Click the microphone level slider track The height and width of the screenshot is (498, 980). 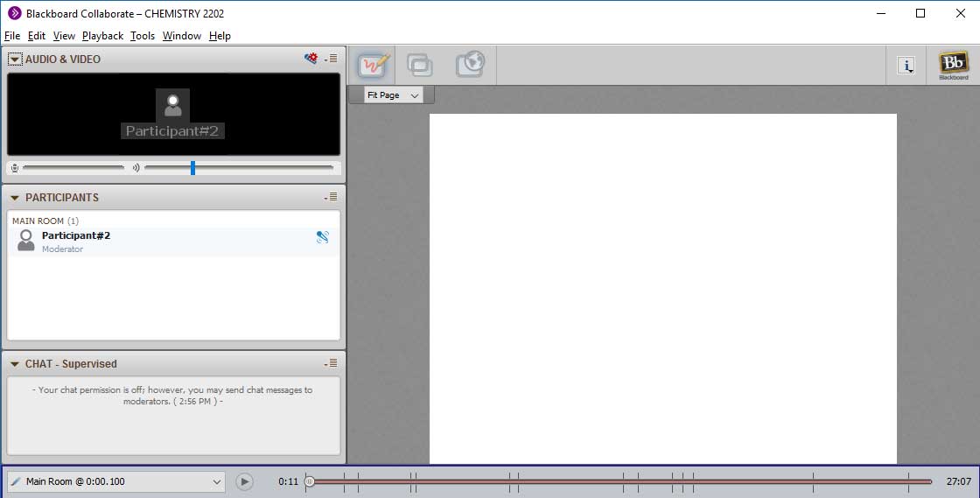pos(73,167)
